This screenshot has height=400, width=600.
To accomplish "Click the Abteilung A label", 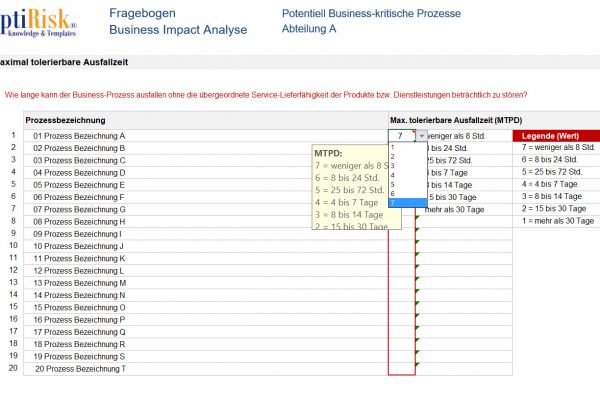I will 309,30.
